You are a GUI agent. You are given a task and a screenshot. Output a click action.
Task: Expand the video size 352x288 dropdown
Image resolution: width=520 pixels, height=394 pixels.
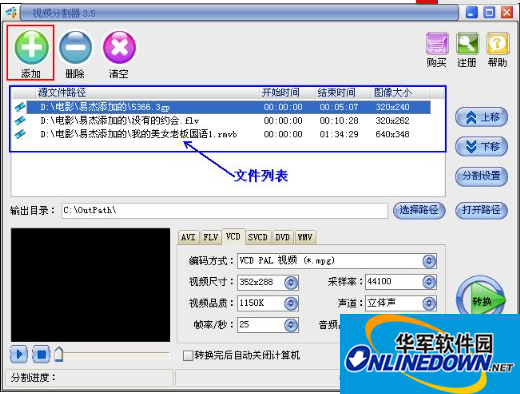pyautogui.click(x=291, y=283)
